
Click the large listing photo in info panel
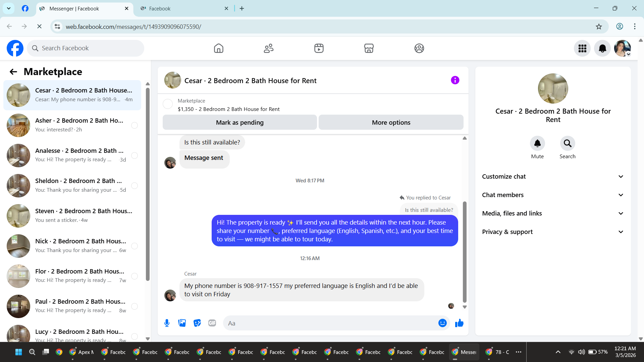553,88
